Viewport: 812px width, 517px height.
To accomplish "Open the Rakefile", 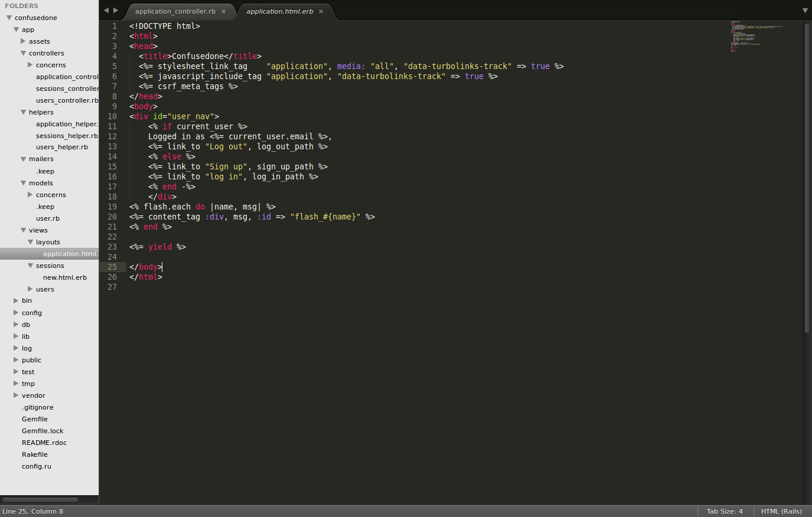I will pyautogui.click(x=35, y=454).
